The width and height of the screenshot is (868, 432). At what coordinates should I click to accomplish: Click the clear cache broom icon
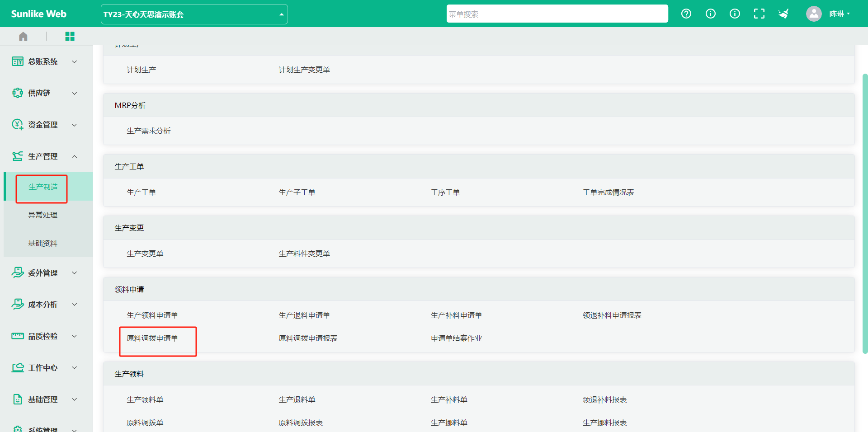[783, 14]
